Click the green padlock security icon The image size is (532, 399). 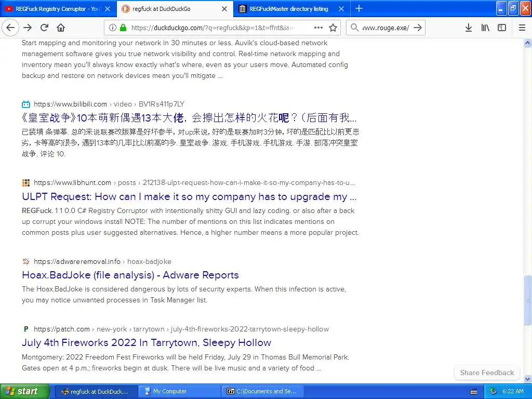click(123, 28)
